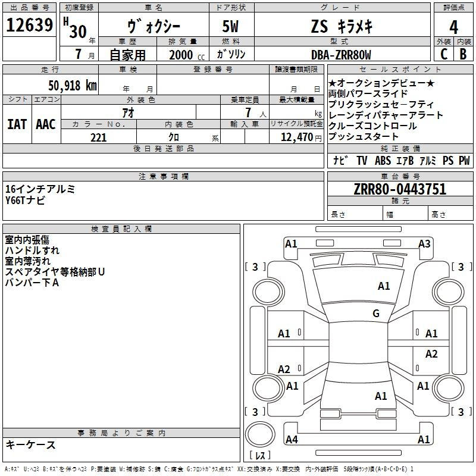Viewport: 476px width, 476px height.
Task: Click the inspector note 室内内張傷
Action: (x=27, y=240)
